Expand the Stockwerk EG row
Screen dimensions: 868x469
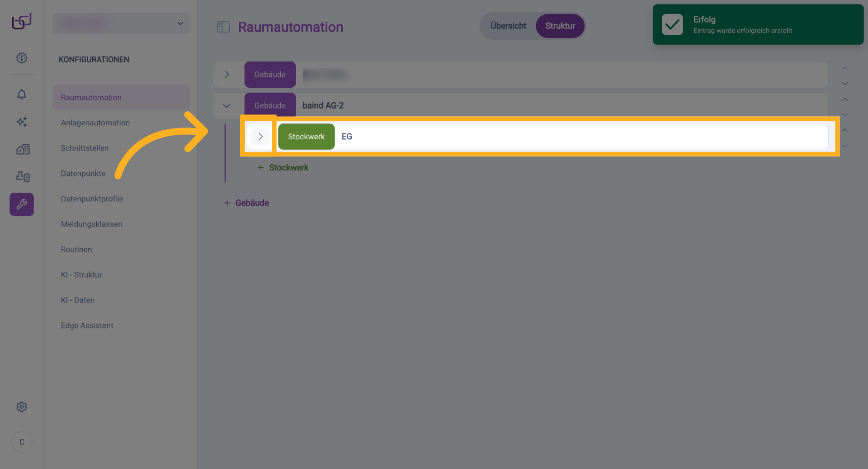[260, 137]
